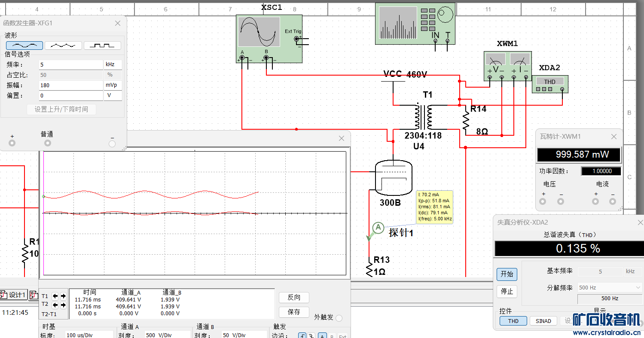
Task: Click the spectrum analyzer instrument icon
Action: click(415, 24)
